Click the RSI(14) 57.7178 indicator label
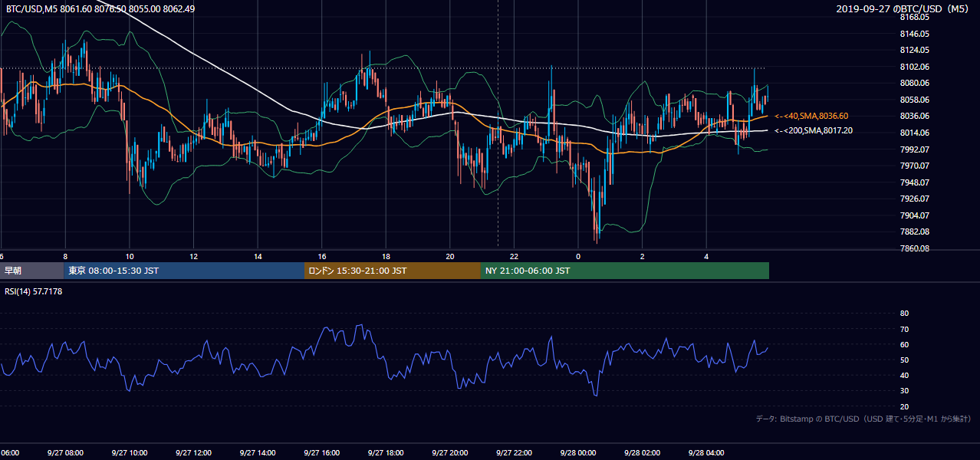The width and height of the screenshot is (980, 460). click(34, 291)
